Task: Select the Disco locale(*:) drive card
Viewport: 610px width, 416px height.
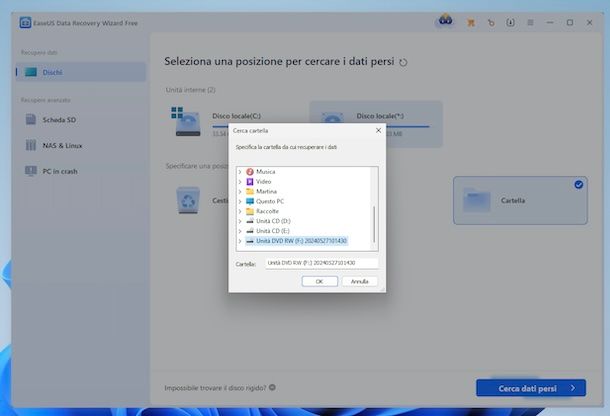Action: [376, 124]
